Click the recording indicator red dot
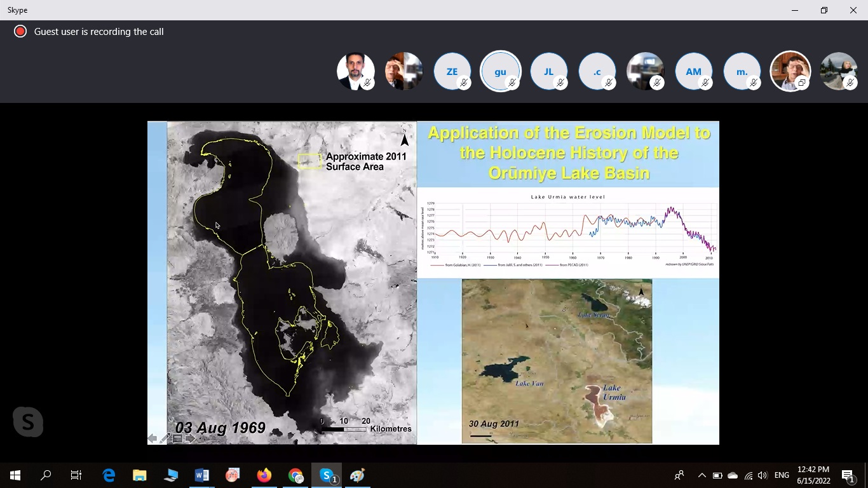This screenshot has width=868, height=488. tap(20, 31)
